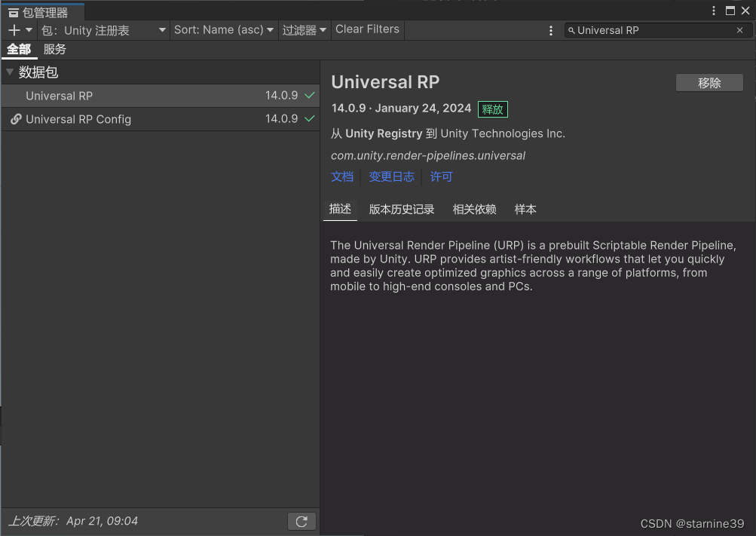Open the toolbar three-dot options menu
The image size is (756, 536).
[x=551, y=30]
